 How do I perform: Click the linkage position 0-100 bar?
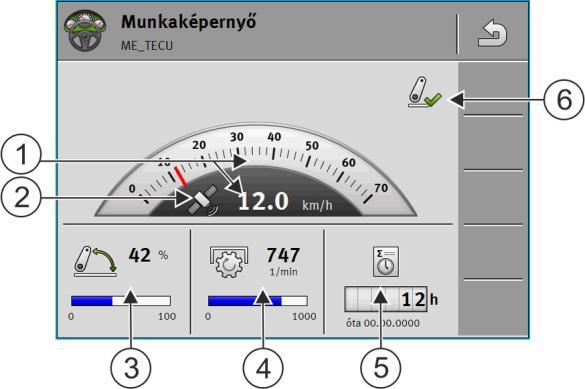click(121, 301)
